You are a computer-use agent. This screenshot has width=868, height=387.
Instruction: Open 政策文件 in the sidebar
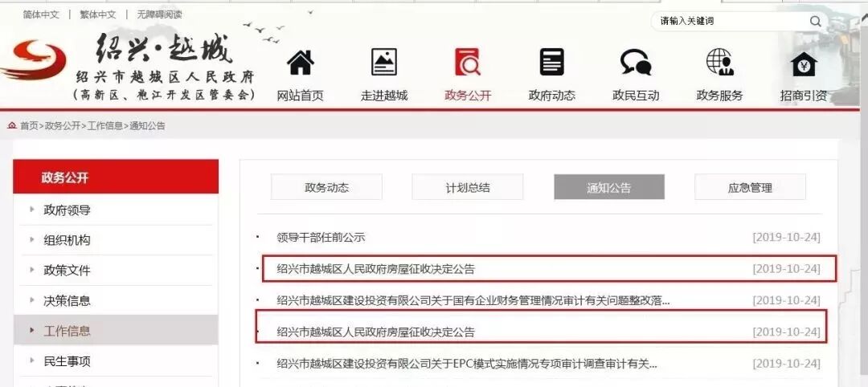(67, 271)
